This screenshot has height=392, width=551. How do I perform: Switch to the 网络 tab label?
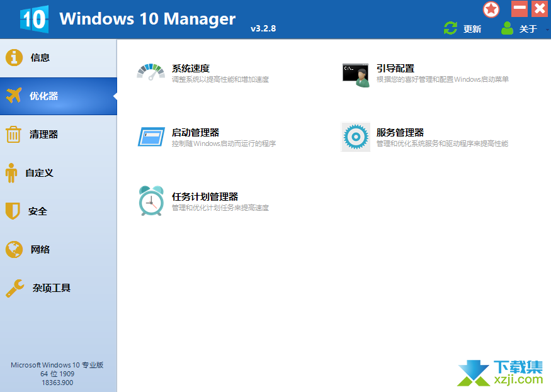[x=40, y=249]
